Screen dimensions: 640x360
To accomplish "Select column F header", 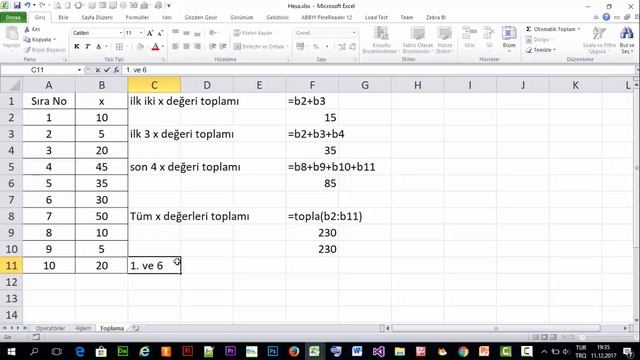I will (x=312, y=85).
